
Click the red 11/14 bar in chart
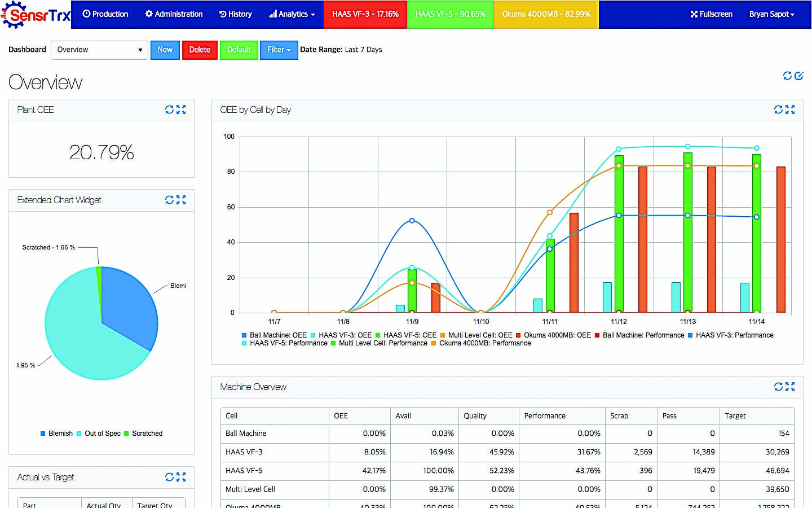point(780,239)
